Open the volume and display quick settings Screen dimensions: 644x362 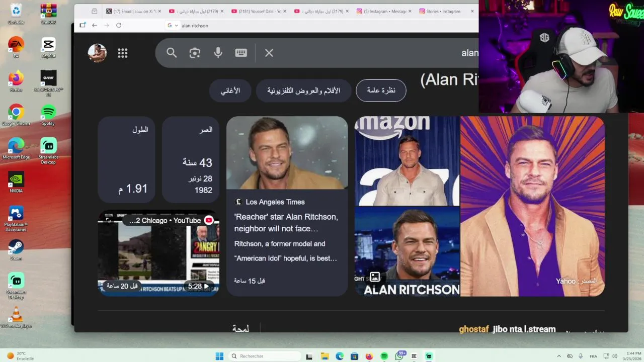pos(609,356)
